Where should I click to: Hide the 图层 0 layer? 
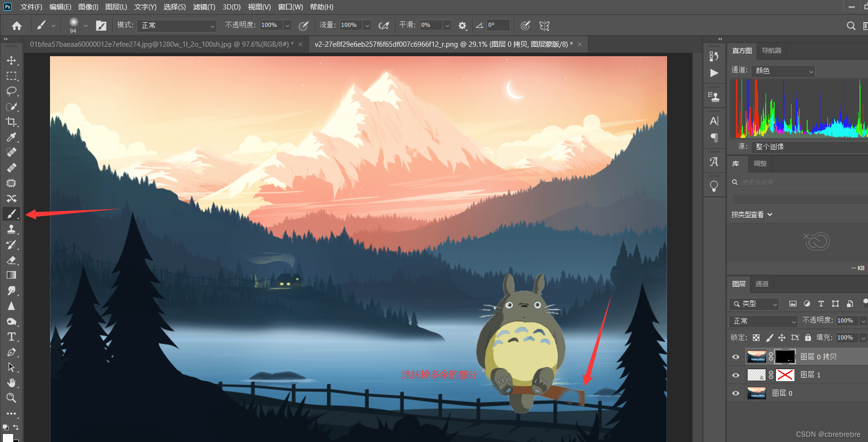(x=735, y=393)
